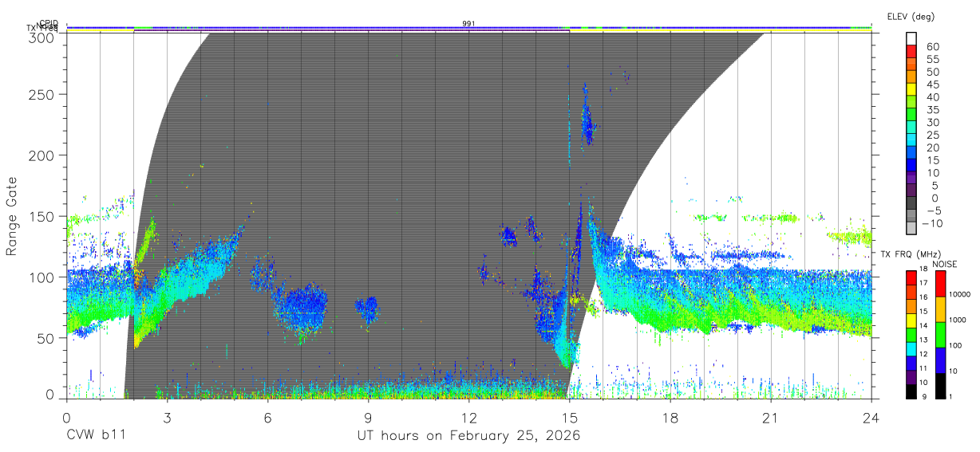Image resolution: width=980 pixels, height=452 pixels.
Task: Click the '45' label on ELEV scale
Action: (x=933, y=85)
